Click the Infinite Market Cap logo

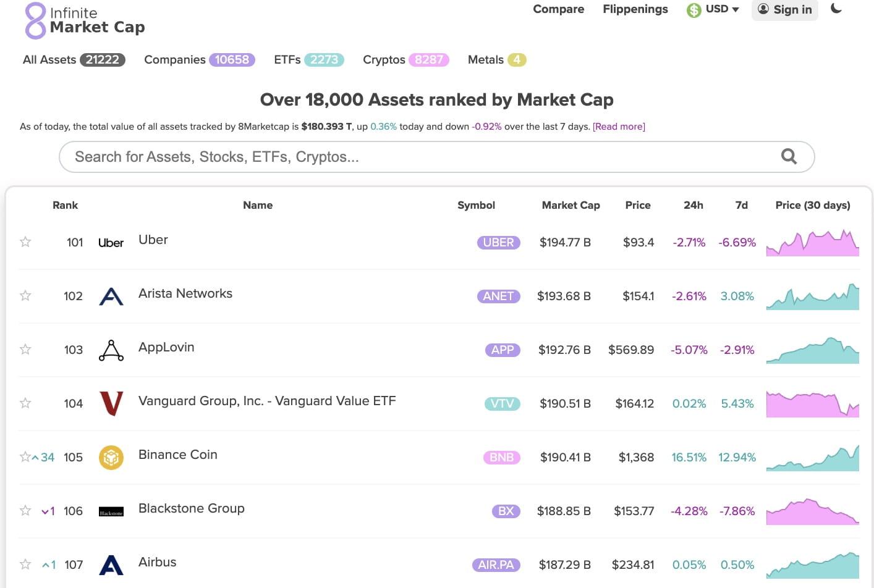[x=84, y=20]
